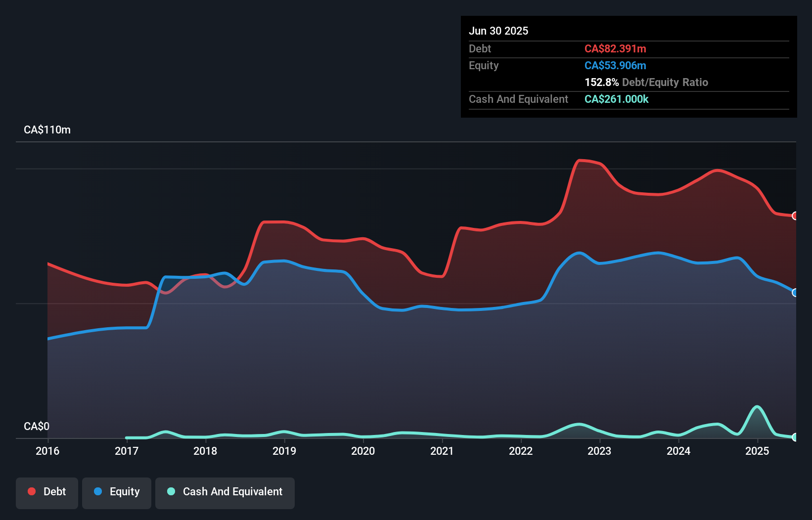Screen dimensions: 812x520
Task: Select the blue Equity endpoint marker on chart
Action: click(x=795, y=293)
